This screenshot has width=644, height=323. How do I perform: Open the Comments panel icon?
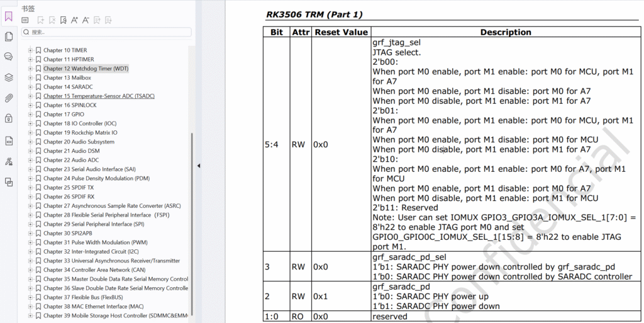(9, 57)
